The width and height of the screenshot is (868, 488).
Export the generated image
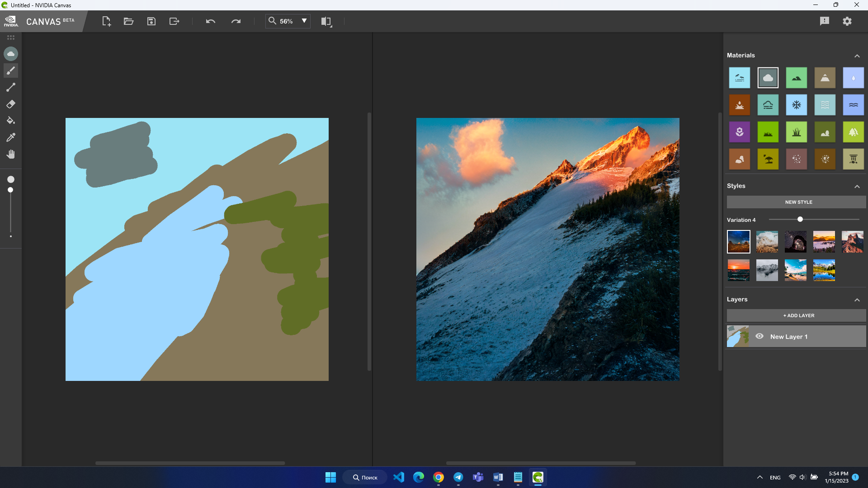[174, 21]
